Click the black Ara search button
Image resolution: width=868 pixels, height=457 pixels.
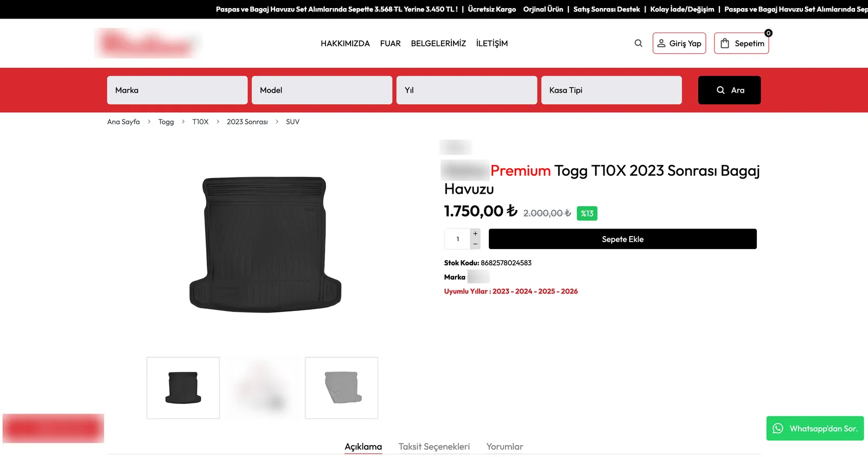[x=729, y=90]
